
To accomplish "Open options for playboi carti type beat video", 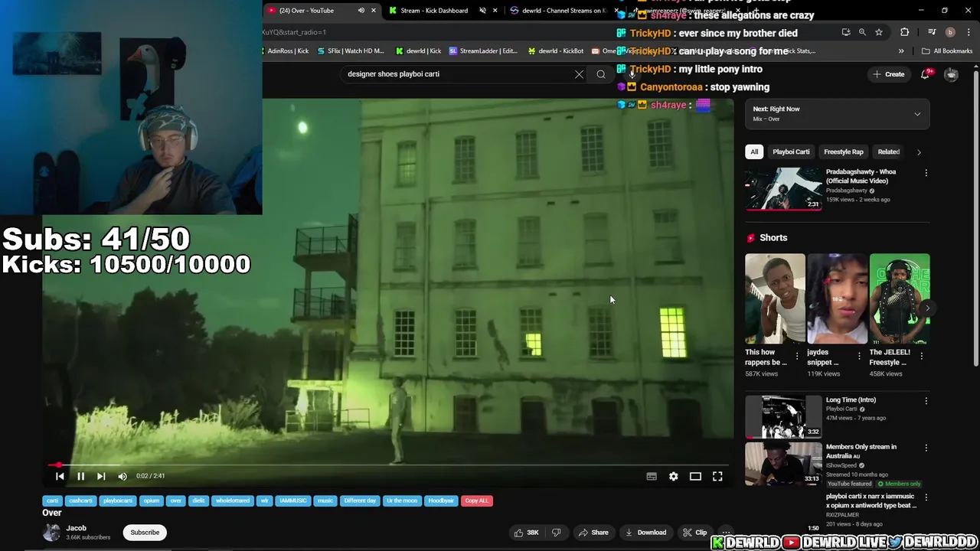I will pyautogui.click(x=926, y=497).
